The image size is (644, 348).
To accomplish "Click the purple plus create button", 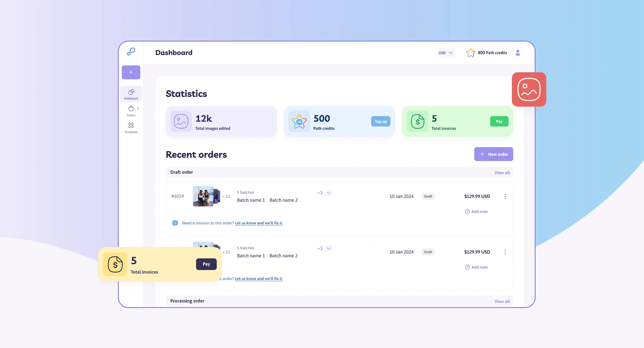I will click(131, 72).
